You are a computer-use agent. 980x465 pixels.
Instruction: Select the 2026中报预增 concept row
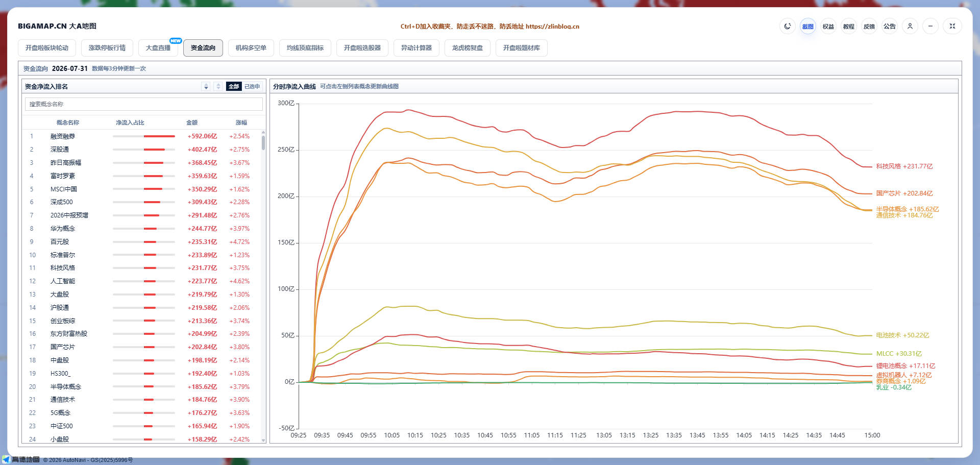pyautogui.click(x=141, y=215)
